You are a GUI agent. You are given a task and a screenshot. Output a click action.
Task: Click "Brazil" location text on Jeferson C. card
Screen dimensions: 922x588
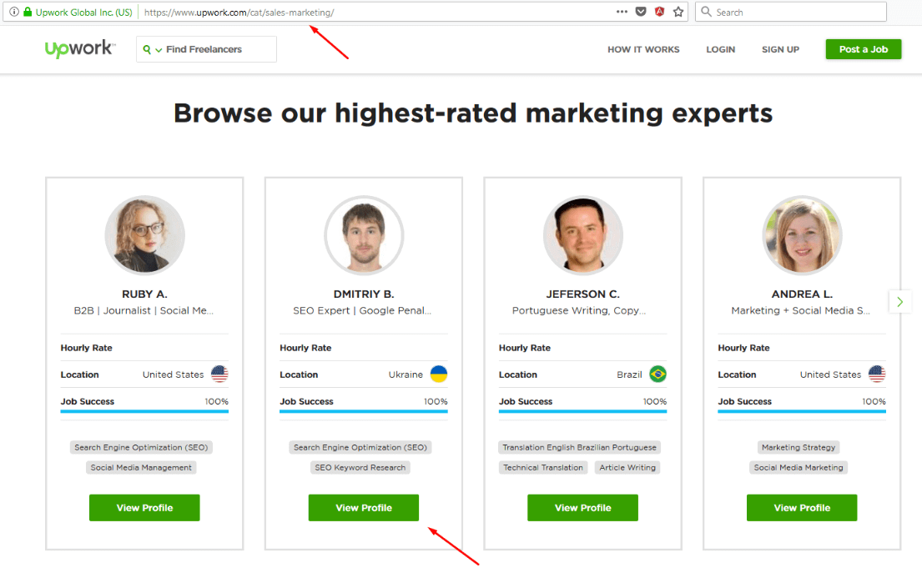click(629, 374)
